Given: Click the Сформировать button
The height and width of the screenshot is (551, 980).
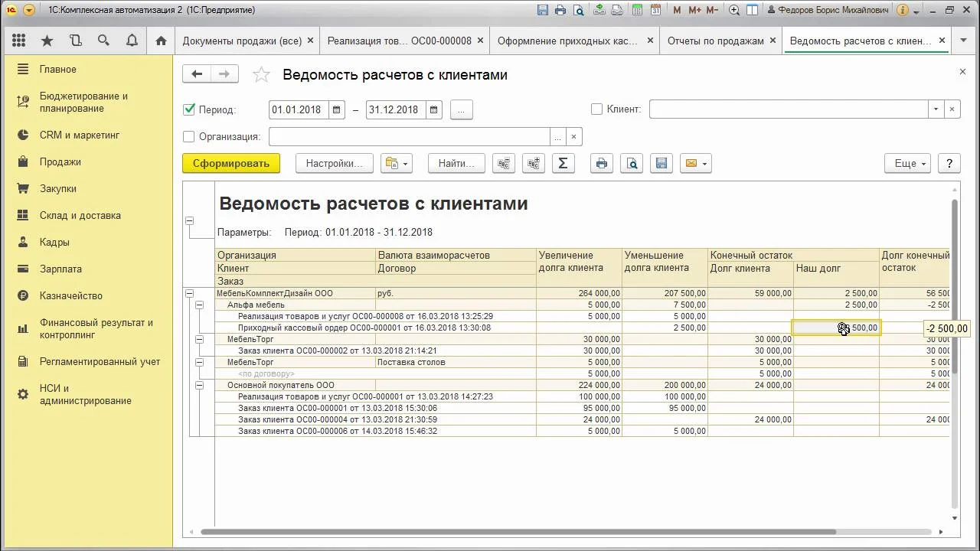Looking at the screenshot, I should click(230, 163).
